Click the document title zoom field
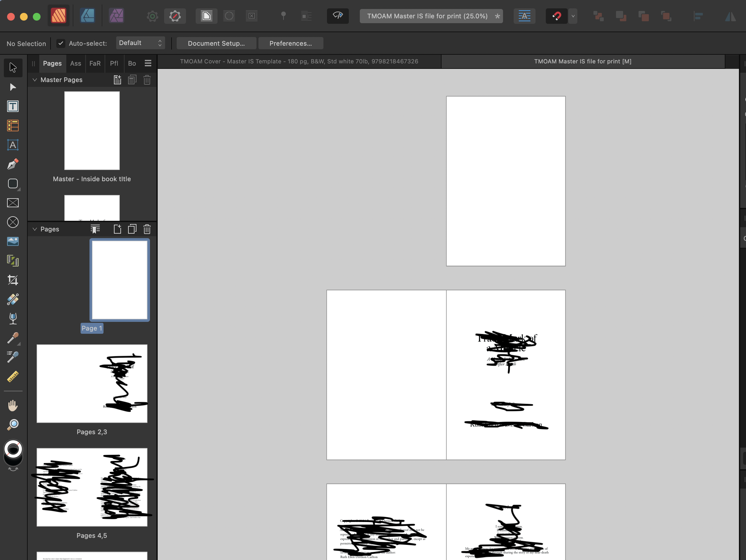 [431, 16]
